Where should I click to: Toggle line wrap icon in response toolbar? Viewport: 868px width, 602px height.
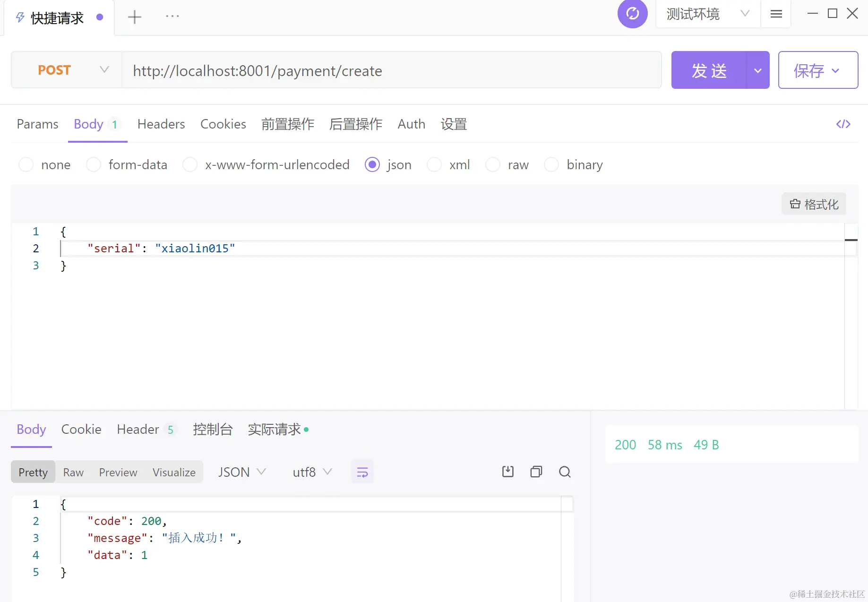click(x=362, y=472)
